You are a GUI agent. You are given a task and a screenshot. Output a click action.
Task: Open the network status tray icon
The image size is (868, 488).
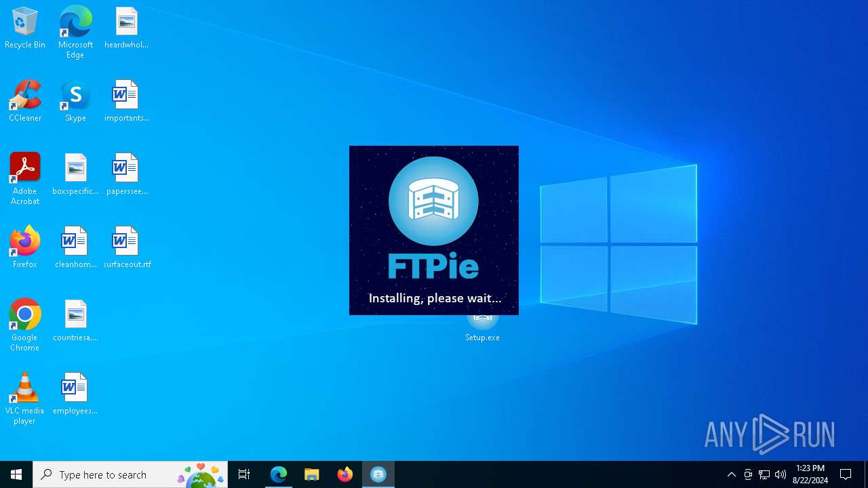[764, 474]
